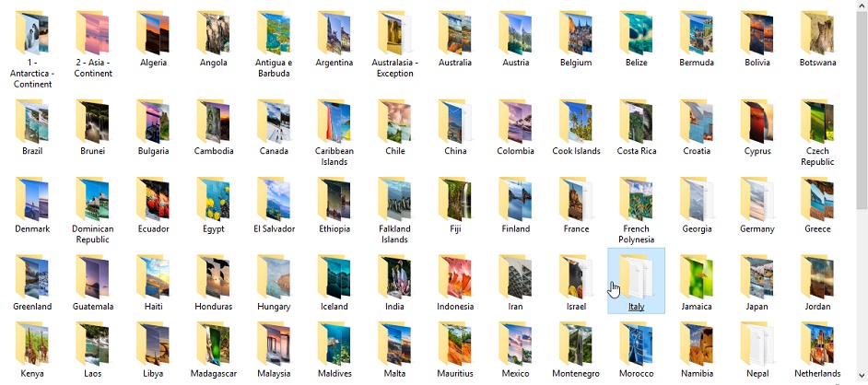Select the Nepal folder icon
The height and width of the screenshot is (385, 868).
[757, 344]
